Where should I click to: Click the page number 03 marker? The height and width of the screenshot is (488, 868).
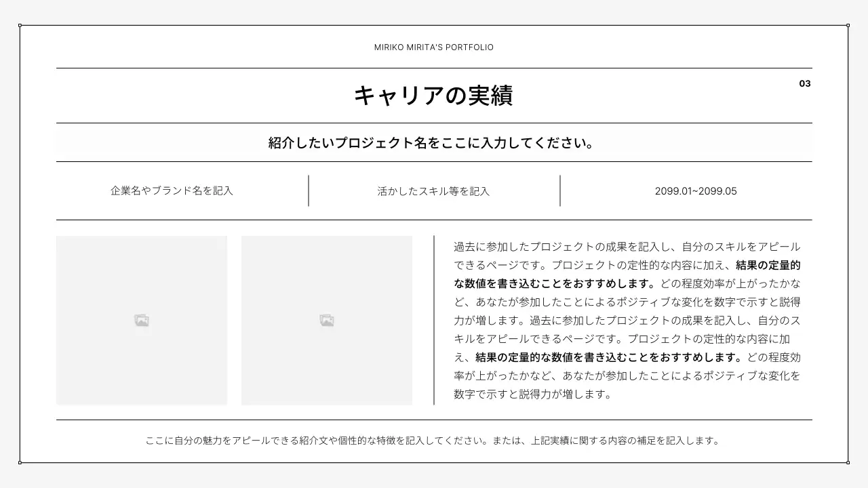[805, 83]
